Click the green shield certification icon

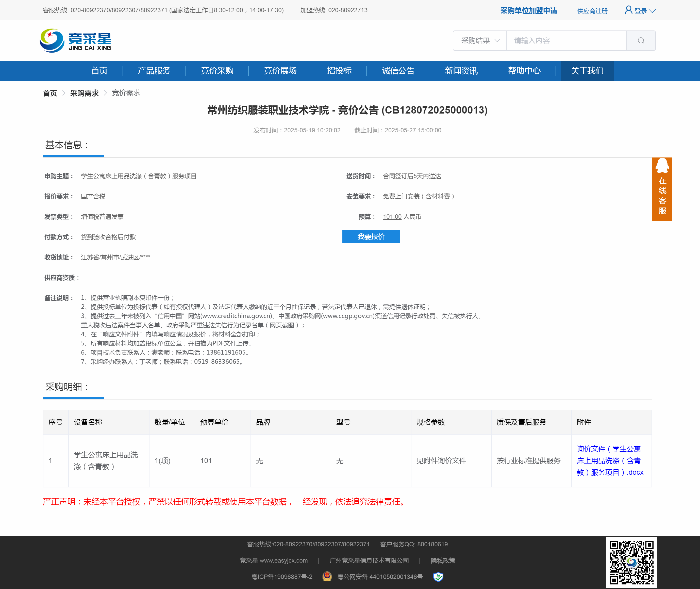coord(438,576)
